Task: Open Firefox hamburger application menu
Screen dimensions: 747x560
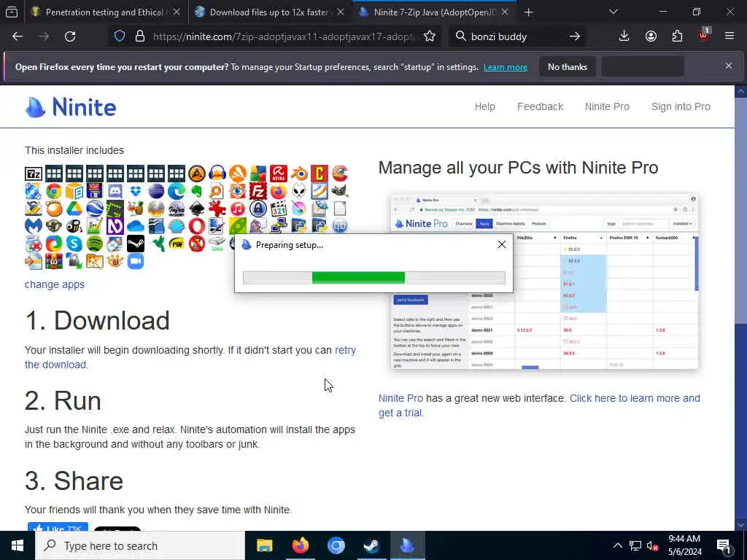Action: (729, 36)
